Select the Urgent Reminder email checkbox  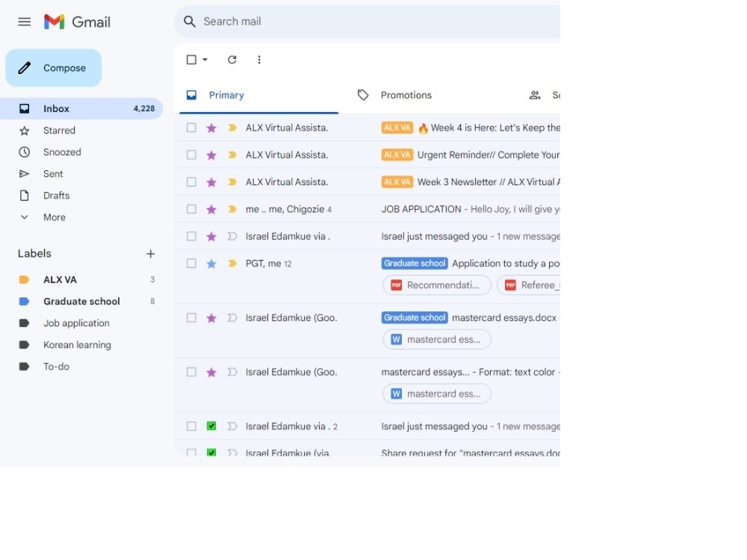[x=191, y=155]
